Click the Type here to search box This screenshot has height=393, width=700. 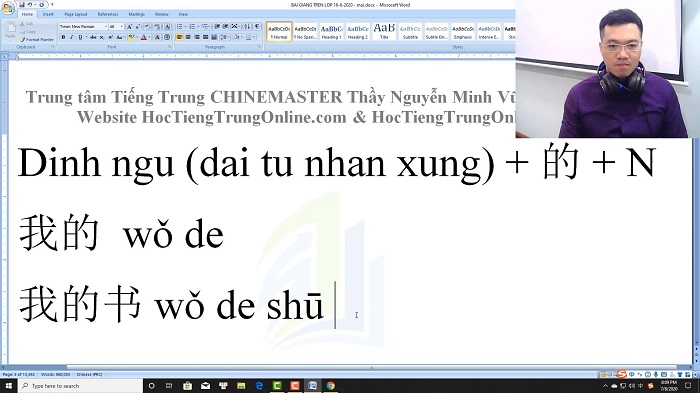click(80, 385)
